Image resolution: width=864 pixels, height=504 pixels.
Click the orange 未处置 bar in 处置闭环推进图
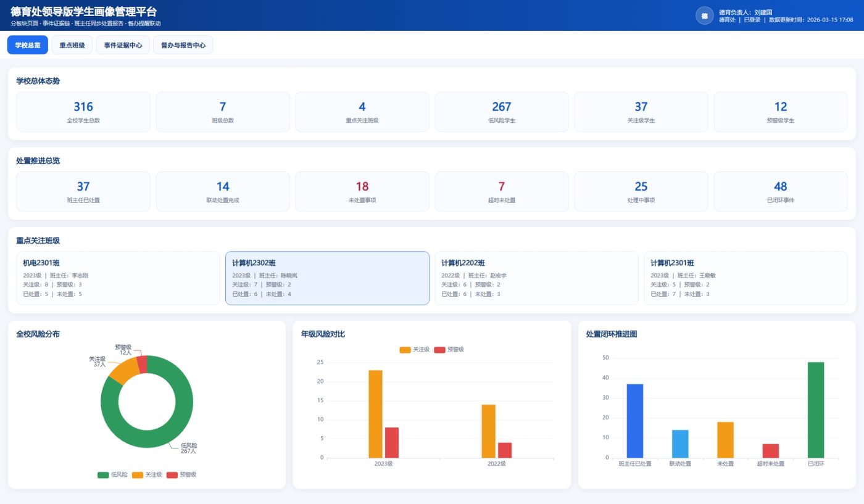coord(725,440)
